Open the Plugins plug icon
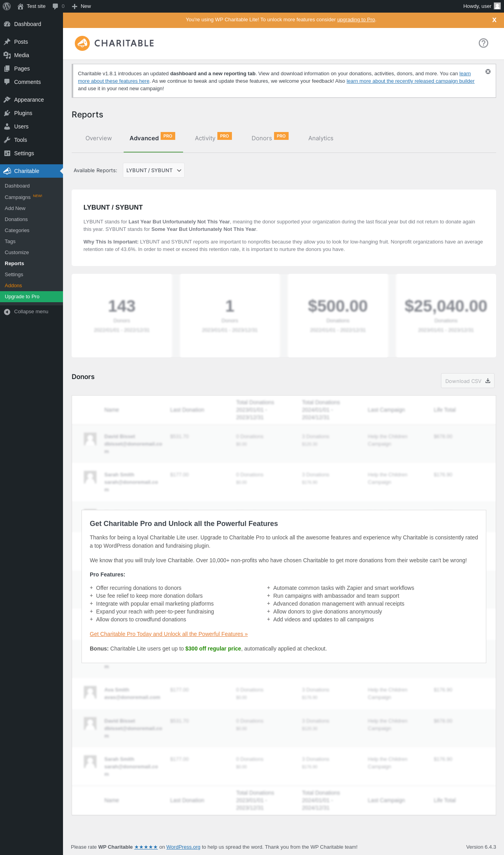The image size is (504, 855). click(7, 113)
